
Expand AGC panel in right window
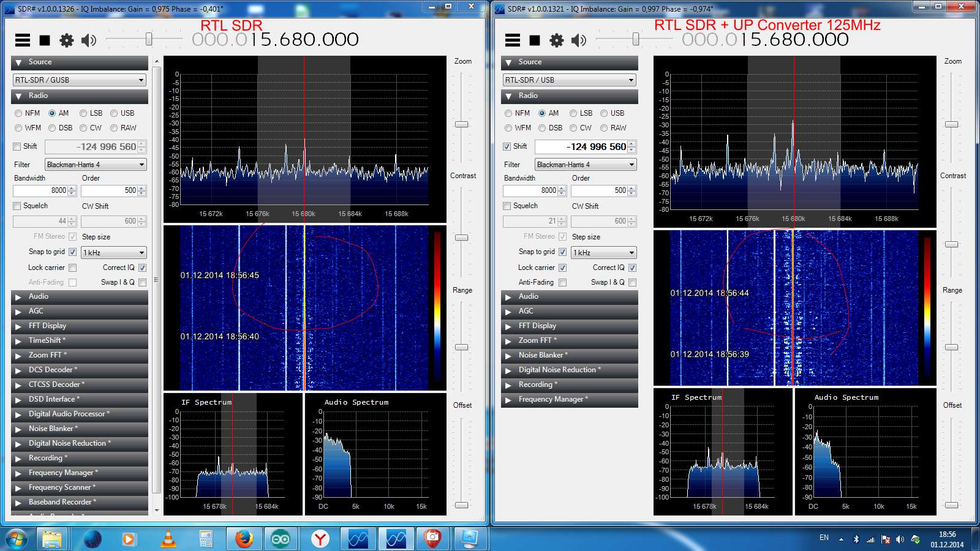click(x=570, y=311)
